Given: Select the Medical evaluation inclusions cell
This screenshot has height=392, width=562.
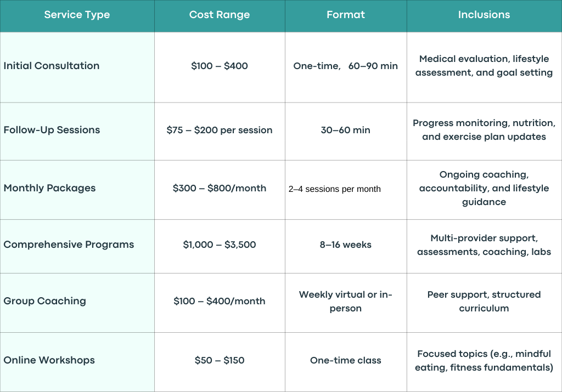Looking at the screenshot, I should (x=484, y=67).
